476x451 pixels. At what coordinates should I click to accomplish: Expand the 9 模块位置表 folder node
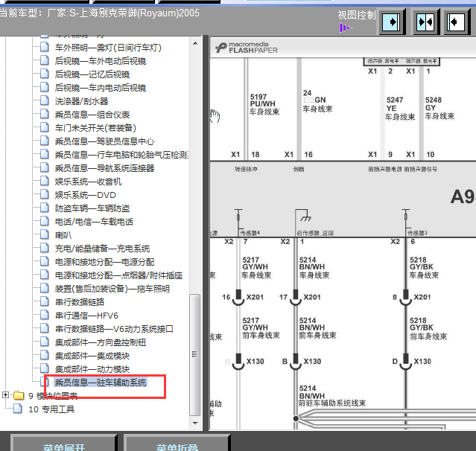point(5,394)
